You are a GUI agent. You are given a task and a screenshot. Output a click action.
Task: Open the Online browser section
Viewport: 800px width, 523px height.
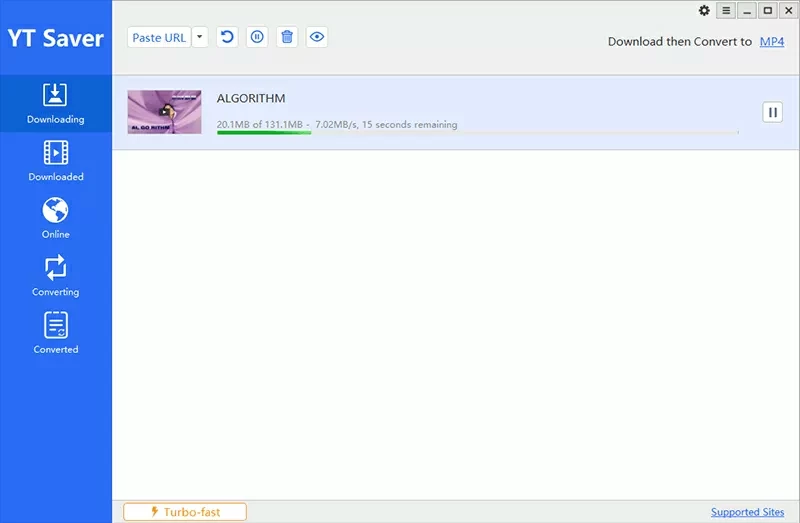point(56,218)
